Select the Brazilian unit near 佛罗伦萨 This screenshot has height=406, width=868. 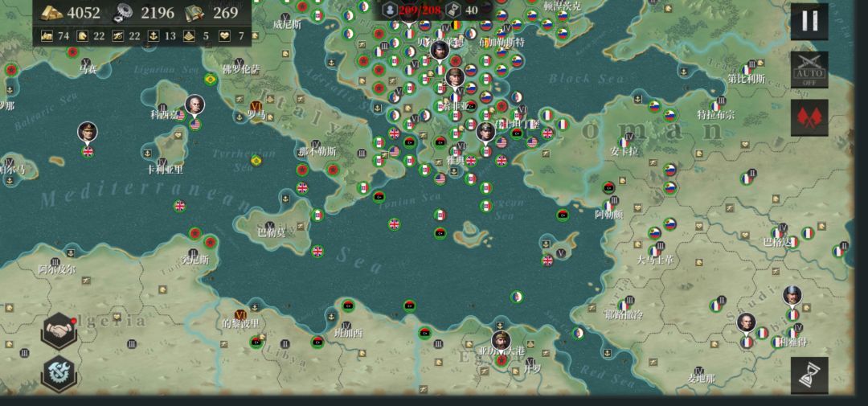(211, 80)
